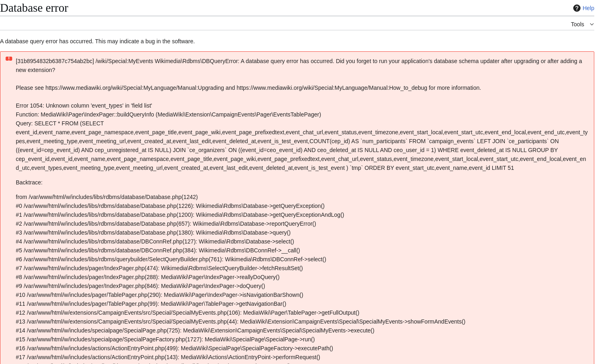
Task: Expand the Tools dropdown menu
Action: 582,24
